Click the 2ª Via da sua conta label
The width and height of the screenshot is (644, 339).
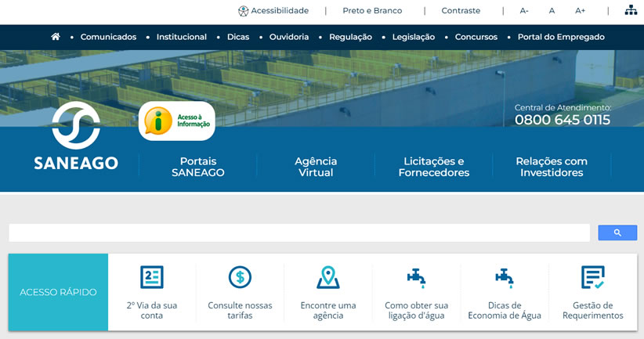click(x=151, y=310)
